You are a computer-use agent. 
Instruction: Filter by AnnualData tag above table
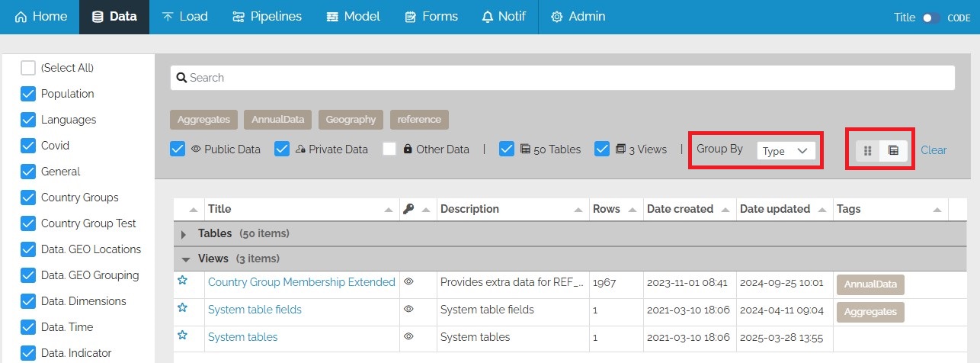point(277,120)
